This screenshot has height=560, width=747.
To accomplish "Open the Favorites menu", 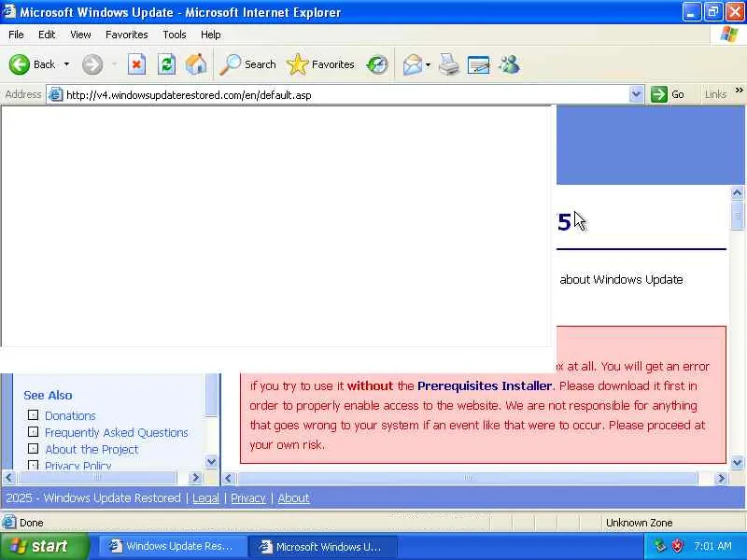I will click(127, 35).
